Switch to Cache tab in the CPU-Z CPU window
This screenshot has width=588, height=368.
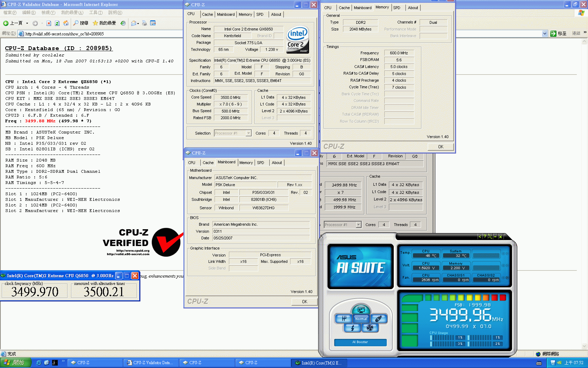(x=207, y=14)
